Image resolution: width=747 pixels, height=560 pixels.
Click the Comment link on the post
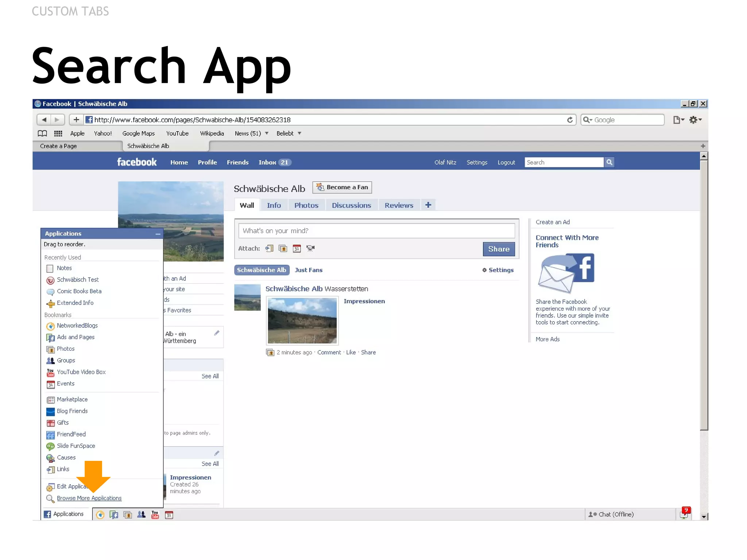(x=329, y=353)
